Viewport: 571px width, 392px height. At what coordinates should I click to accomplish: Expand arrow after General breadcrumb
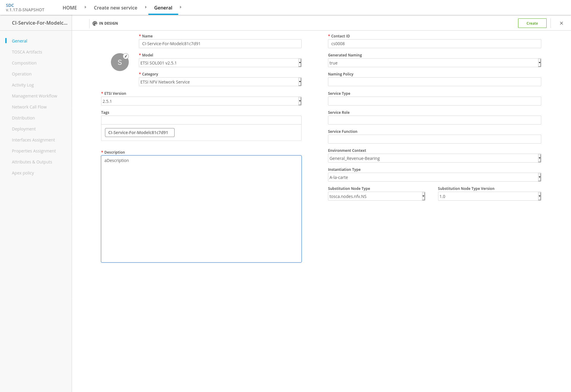[x=181, y=7]
